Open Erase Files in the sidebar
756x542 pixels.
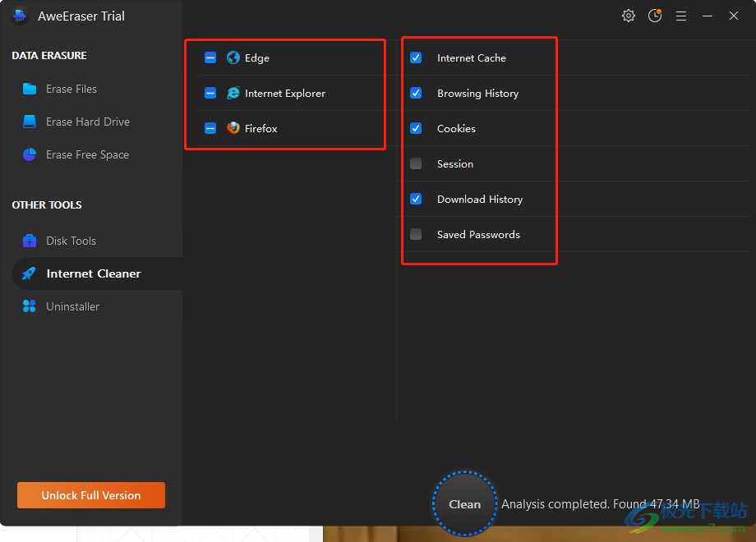tap(97, 89)
